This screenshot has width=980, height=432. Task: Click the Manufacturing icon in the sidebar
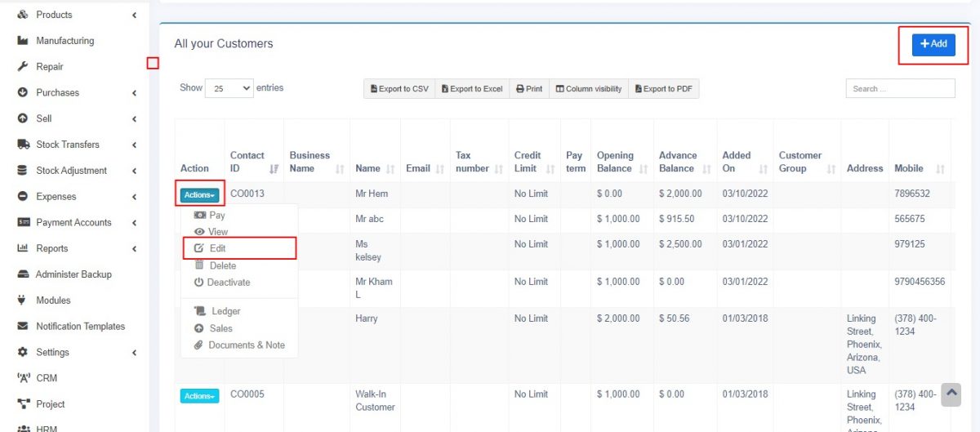click(x=23, y=41)
